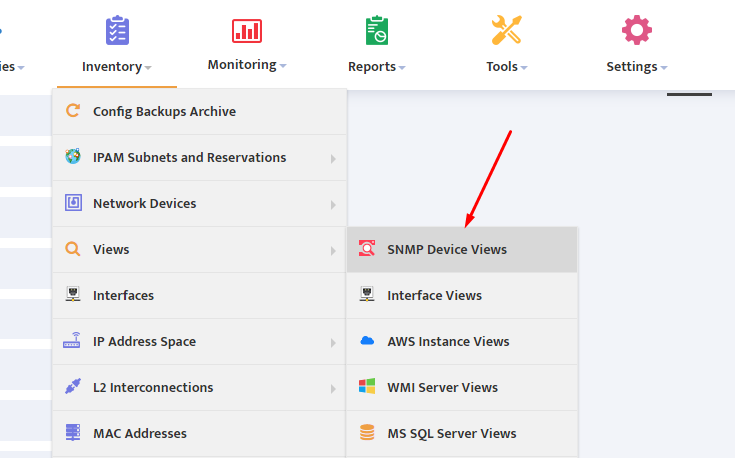The width and height of the screenshot is (735, 458).
Task: Click the Tools wrench and screwdriver icon
Action: point(507,30)
